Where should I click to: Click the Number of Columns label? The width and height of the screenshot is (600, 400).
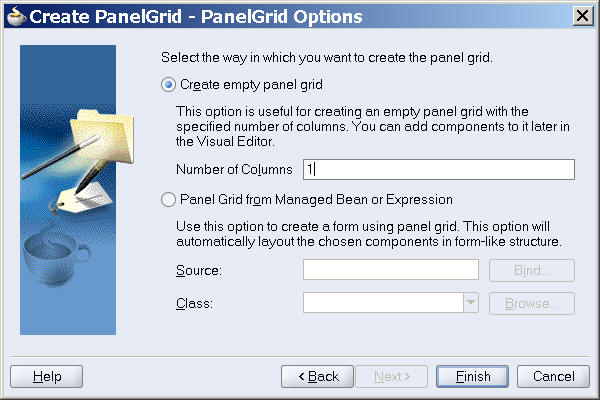(x=234, y=170)
